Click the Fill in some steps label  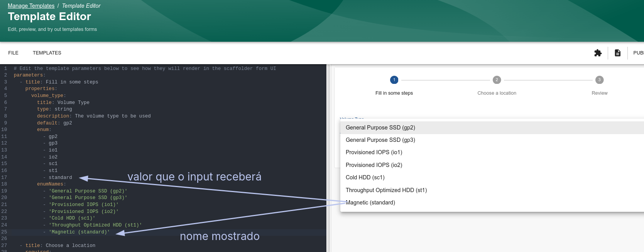tap(394, 93)
